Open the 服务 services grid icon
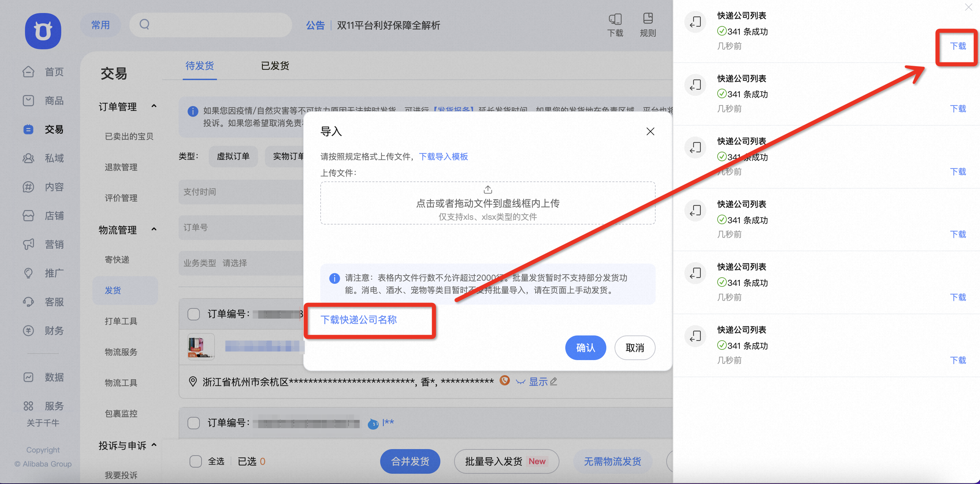This screenshot has height=484, width=980. (28, 406)
